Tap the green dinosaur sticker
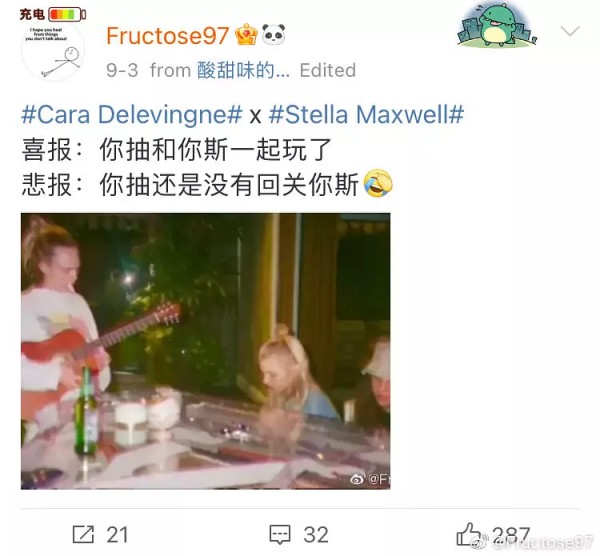 click(x=497, y=24)
